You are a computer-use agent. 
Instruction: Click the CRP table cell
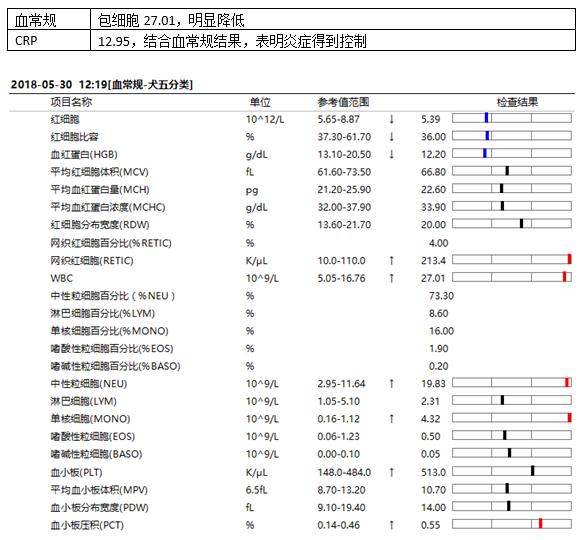coord(49,40)
